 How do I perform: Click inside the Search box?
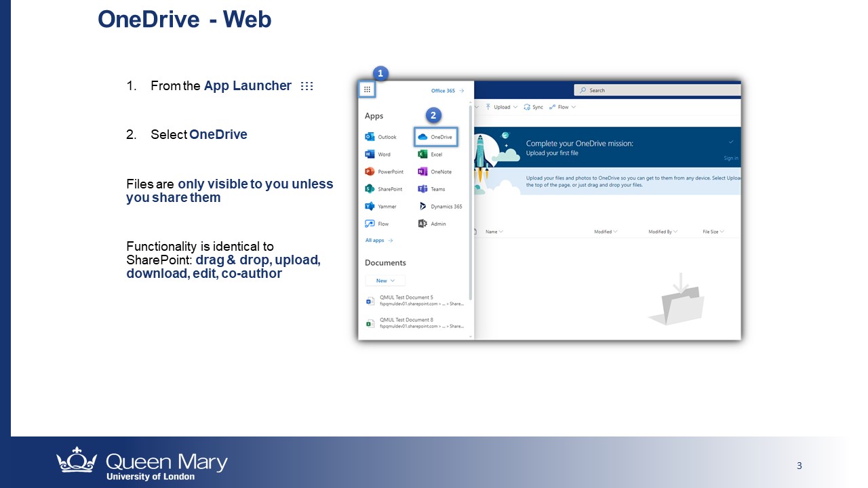[657, 90]
